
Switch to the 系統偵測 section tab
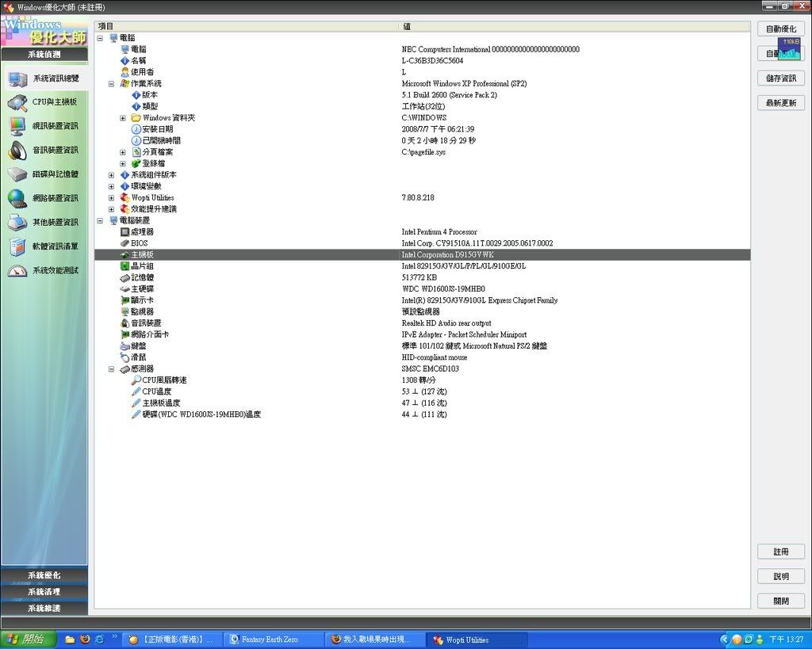(44, 55)
